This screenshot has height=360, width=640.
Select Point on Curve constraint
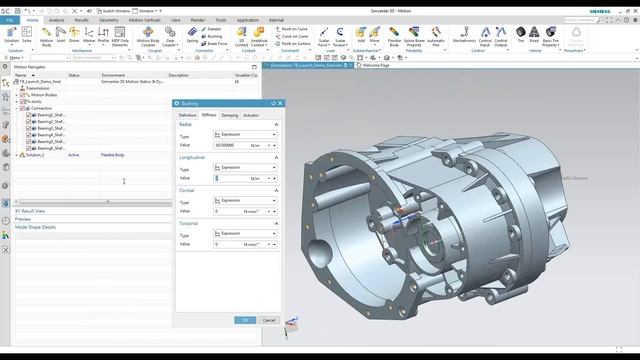click(x=291, y=29)
